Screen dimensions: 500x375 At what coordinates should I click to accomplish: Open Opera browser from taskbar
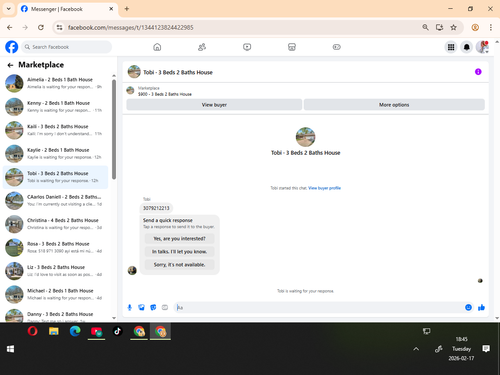pos(32,331)
